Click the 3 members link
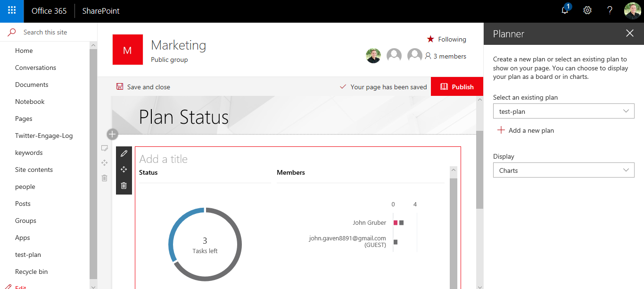The image size is (644, 289). click(450, 56)
